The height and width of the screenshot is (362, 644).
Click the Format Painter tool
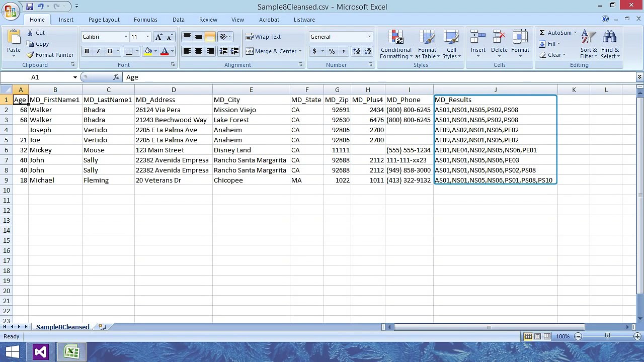50,55
